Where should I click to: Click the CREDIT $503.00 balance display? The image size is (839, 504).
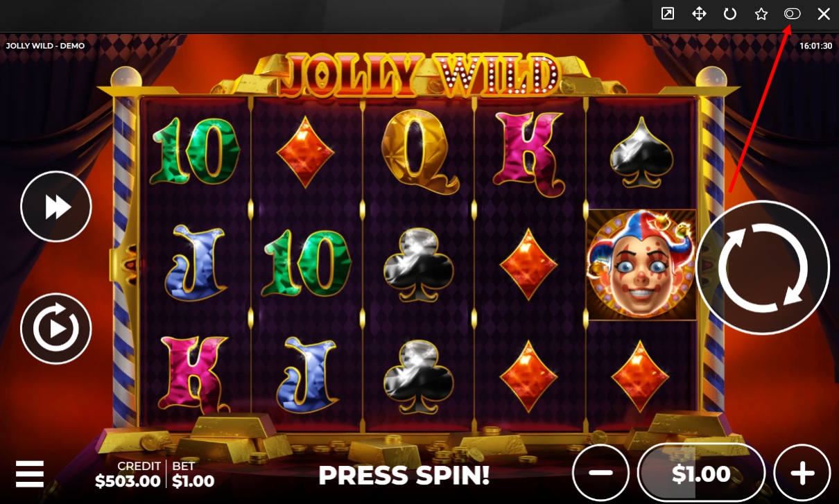128,473
